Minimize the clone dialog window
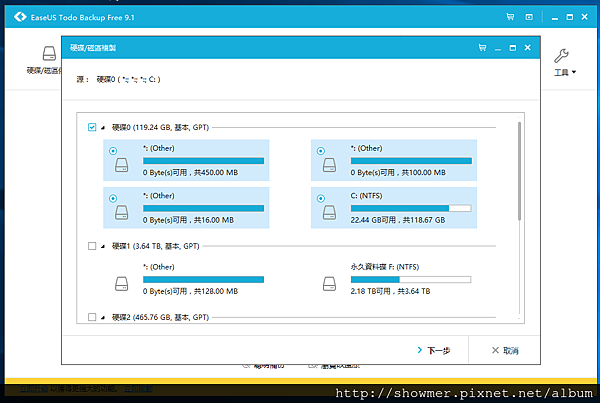Viewport: 600px width, 403px height. coord(497,48)
